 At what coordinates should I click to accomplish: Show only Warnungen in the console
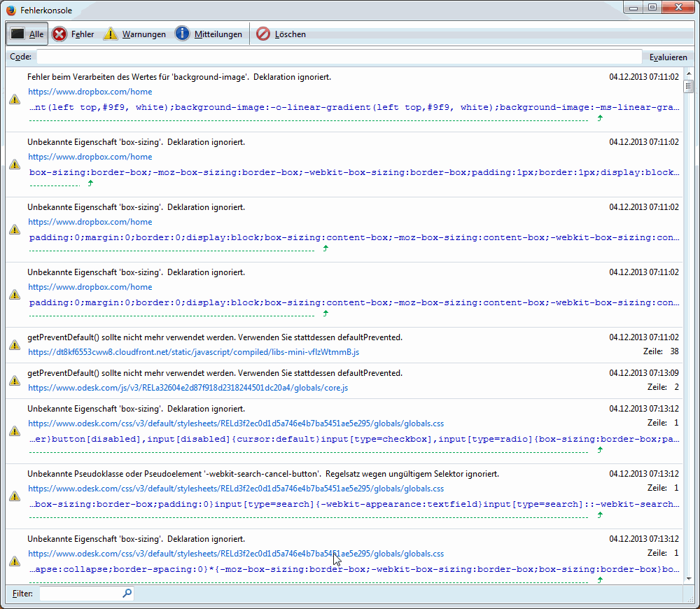coord(135,34)
